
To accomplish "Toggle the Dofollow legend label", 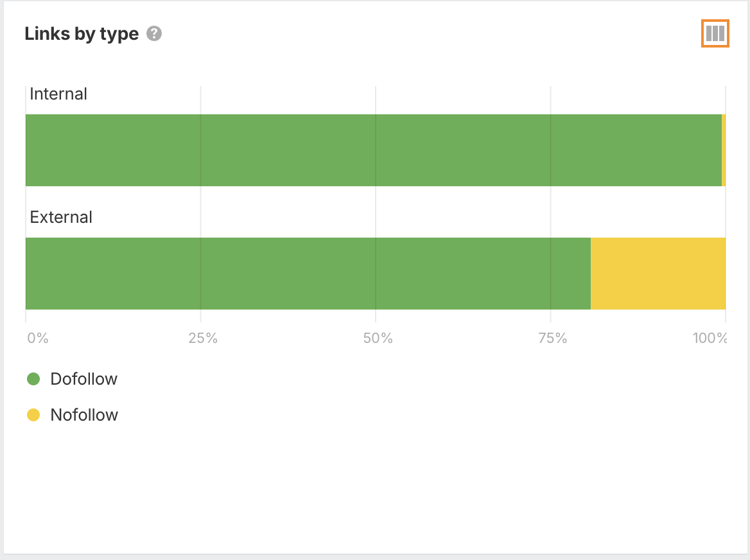I will pyautogui.click(x=84, y=379).
